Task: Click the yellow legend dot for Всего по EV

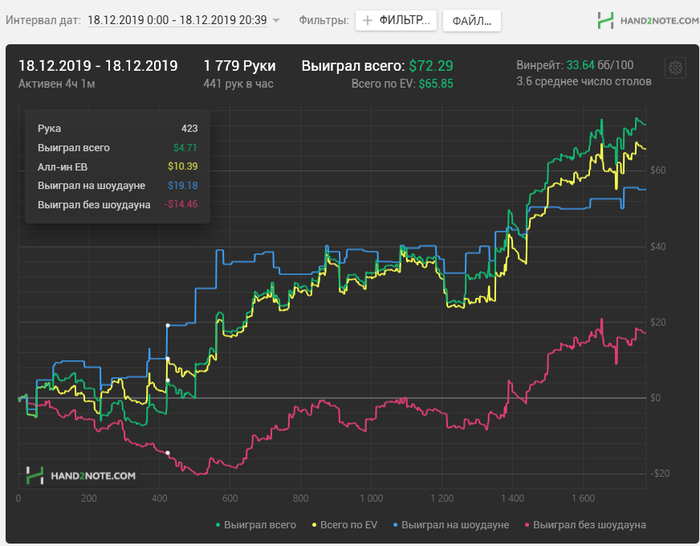Action: pos(314,525)
